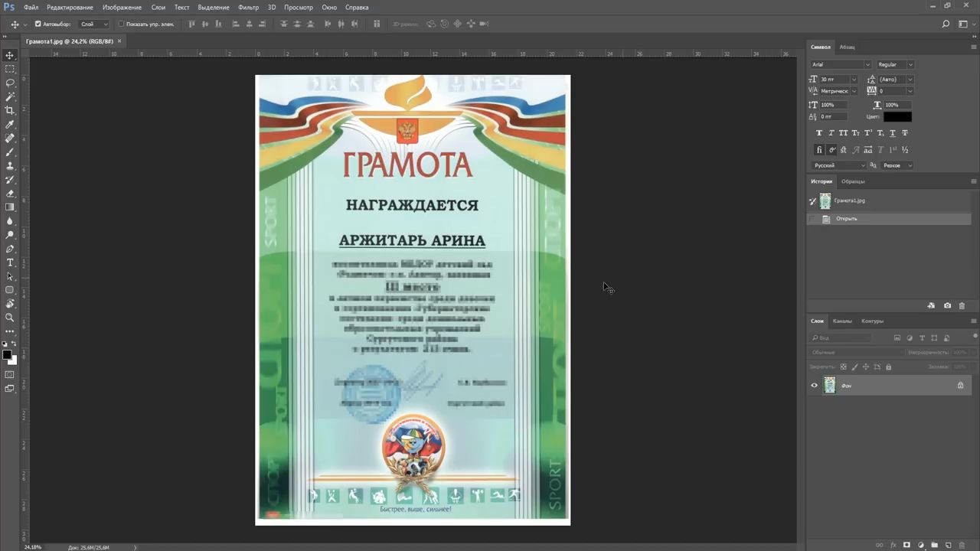Viewport: 980px width, 551px height.
Task: Toggle all caps TT button
Action: (x=844, y=133)
